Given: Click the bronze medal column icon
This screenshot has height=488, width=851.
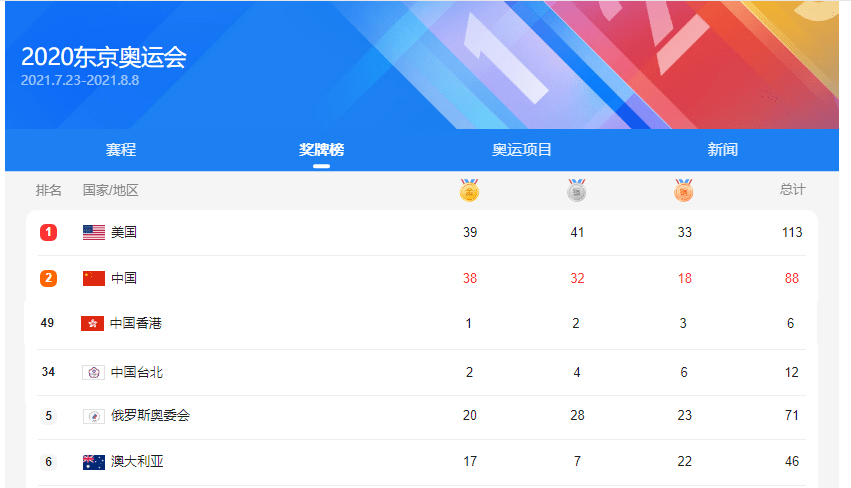Looking at the screenshot, I should pos(684,190).
